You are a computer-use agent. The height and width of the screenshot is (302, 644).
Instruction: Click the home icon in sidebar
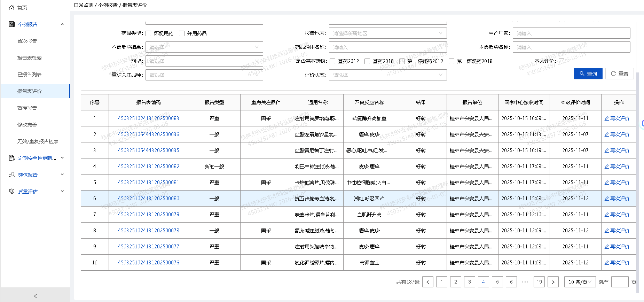[x=11, y=8]
